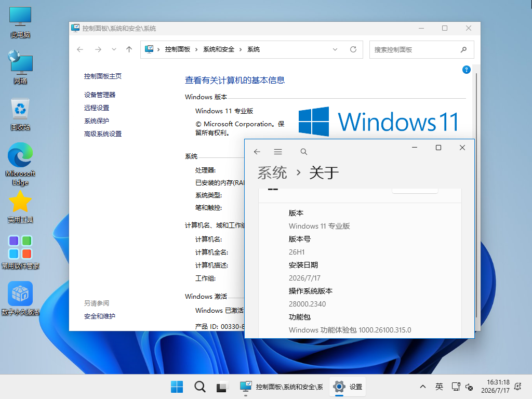This screenshot has height=399, width=532.
Task: Open 远程设置 link
Action: 97,108
